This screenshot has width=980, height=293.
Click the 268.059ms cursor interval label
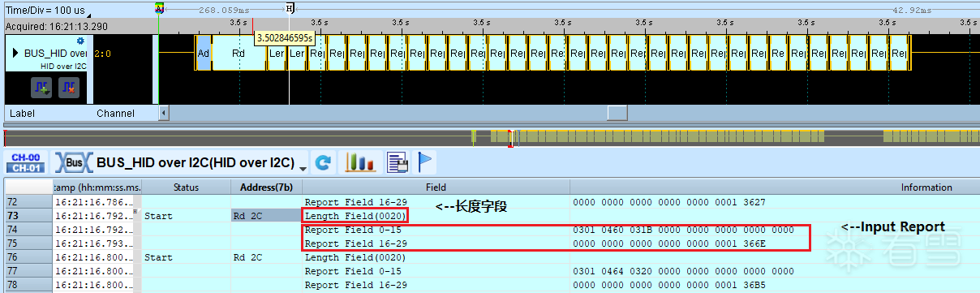(x=223, y=11)
